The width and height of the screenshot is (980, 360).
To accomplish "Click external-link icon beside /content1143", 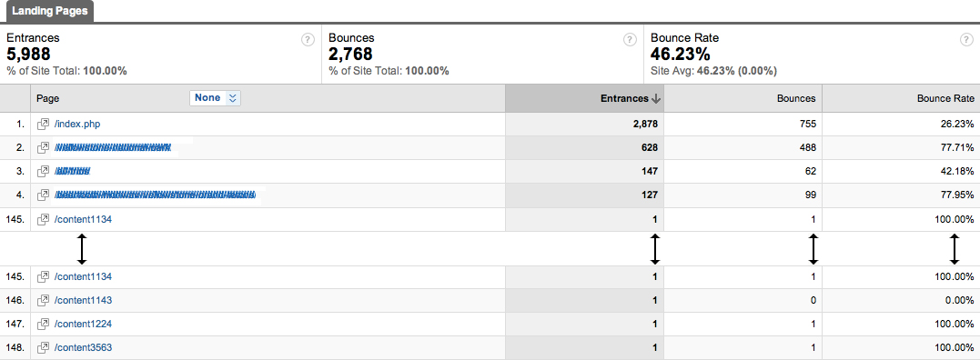I will (43, 300).
